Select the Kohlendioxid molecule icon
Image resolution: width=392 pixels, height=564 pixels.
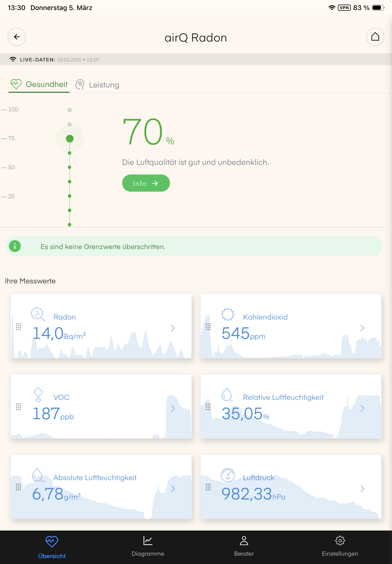[228, 314]
